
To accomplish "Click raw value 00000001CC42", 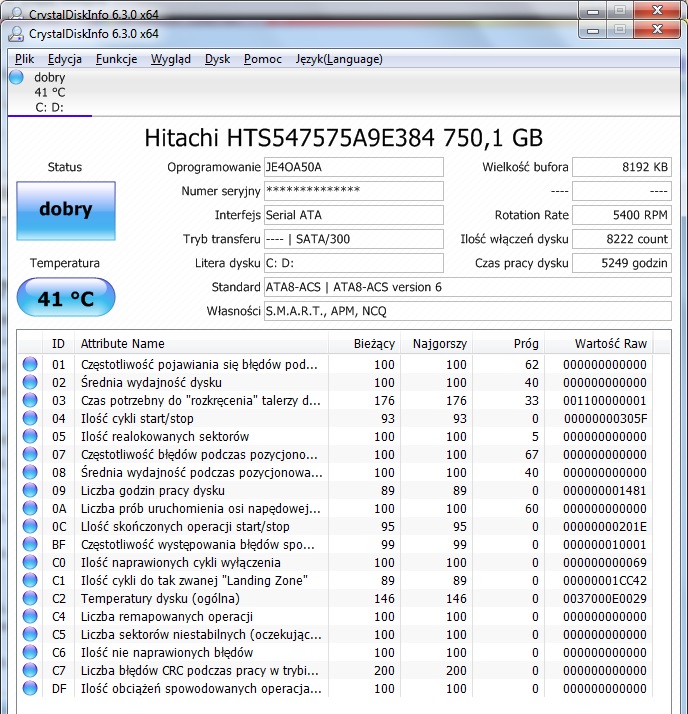I will tap(605, 581).
